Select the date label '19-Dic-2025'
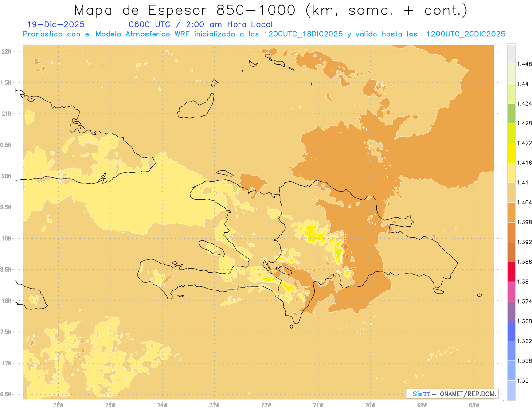The height and width of the screenshot is (411, 532). 56,25
